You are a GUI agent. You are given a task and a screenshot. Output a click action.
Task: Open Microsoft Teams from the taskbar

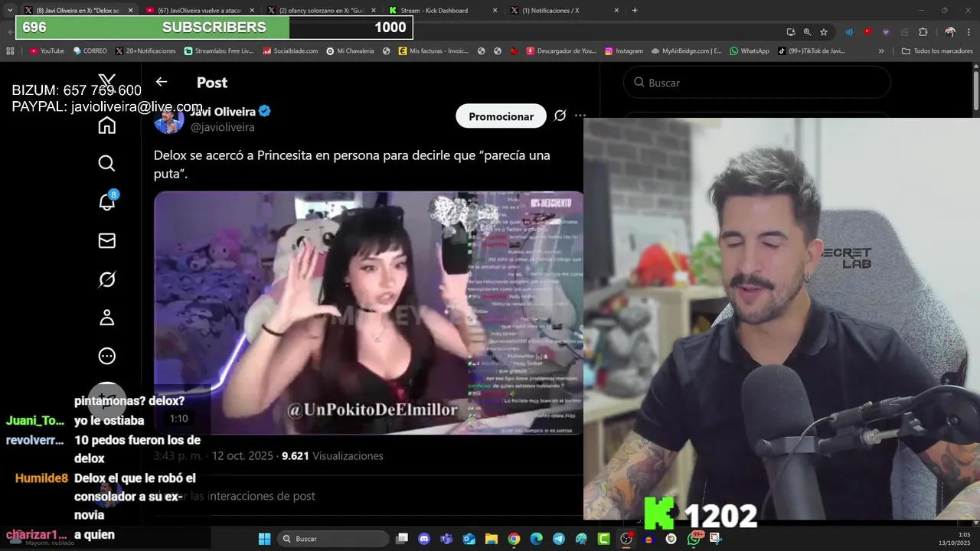446,539
